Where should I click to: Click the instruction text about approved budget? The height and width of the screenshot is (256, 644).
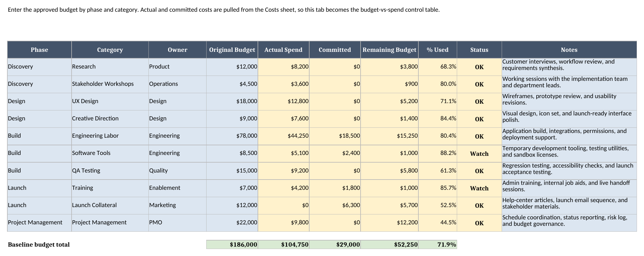224,10
